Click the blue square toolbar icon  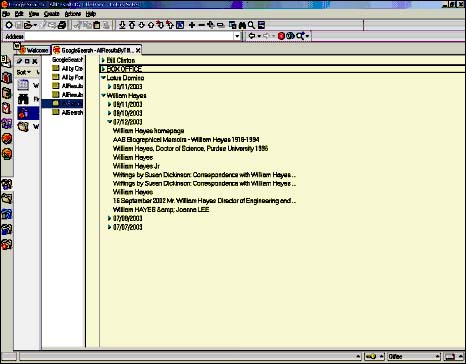(x=180, y=25)
